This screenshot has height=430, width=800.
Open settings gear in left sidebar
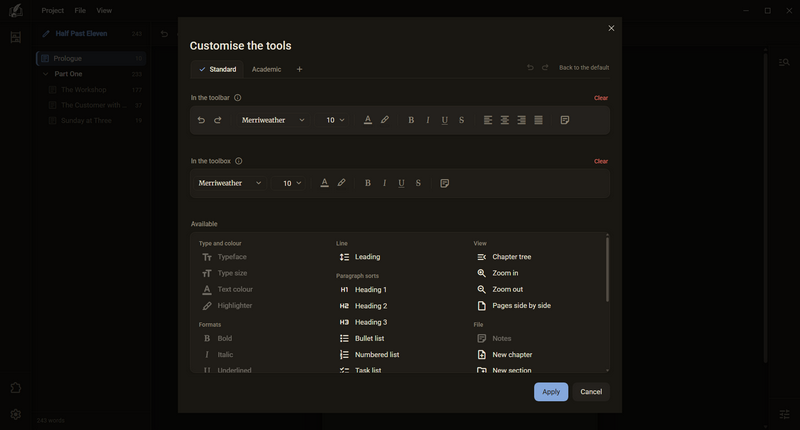[x=16, y=414]
